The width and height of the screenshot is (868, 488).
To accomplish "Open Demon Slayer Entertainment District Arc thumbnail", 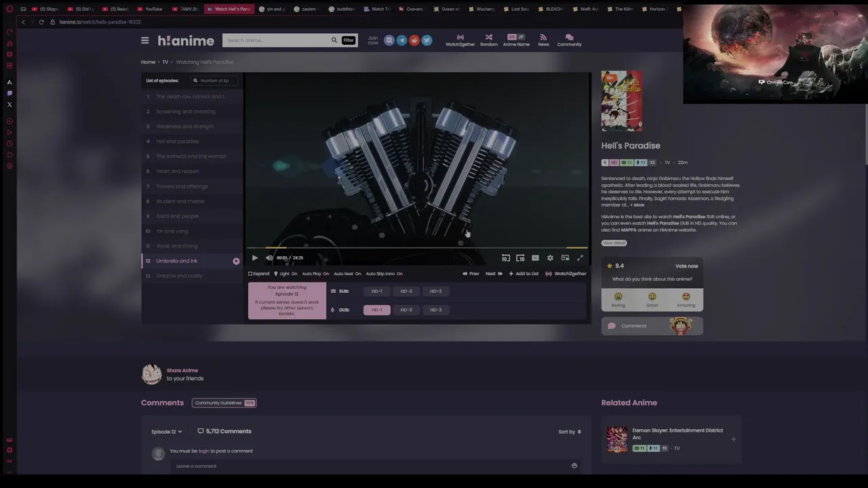I will [617, 439].
